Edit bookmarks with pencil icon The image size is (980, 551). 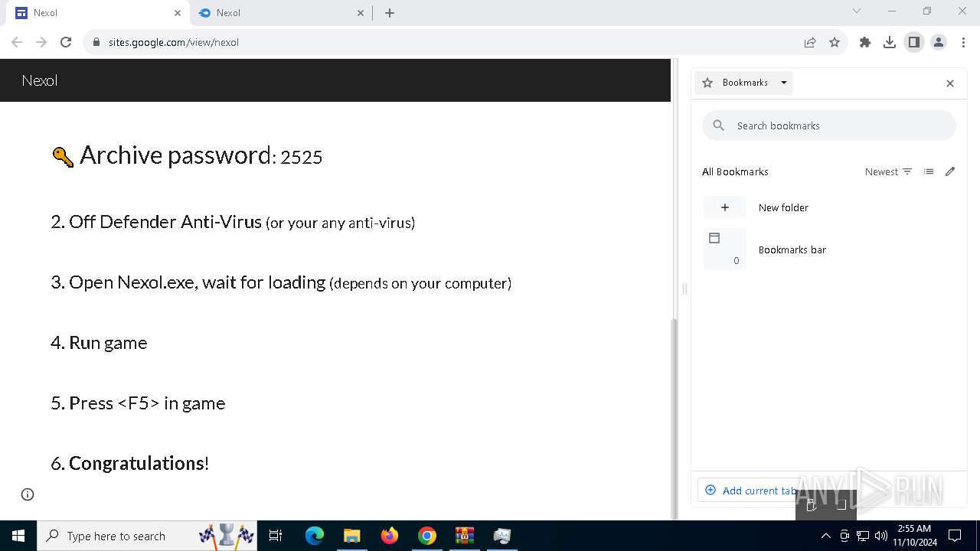950,171
